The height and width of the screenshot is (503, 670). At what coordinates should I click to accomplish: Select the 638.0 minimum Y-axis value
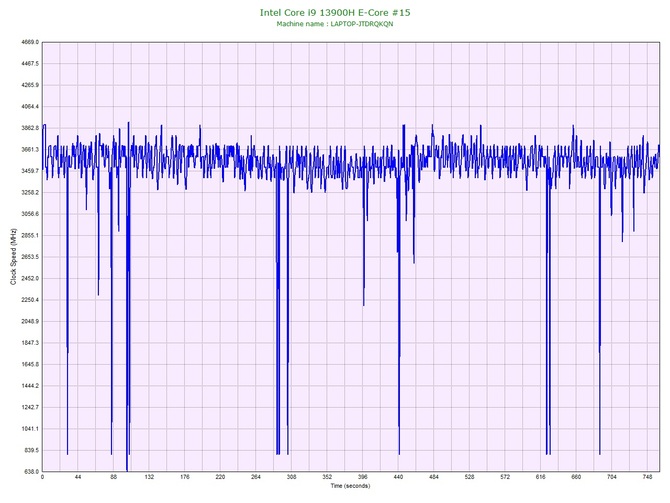coord(30,471)
